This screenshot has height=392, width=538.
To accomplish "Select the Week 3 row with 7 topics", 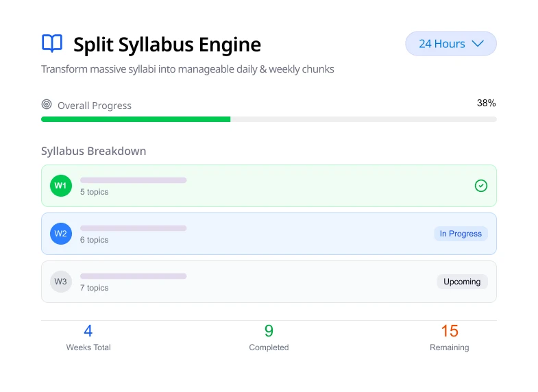I will point(269,282).
